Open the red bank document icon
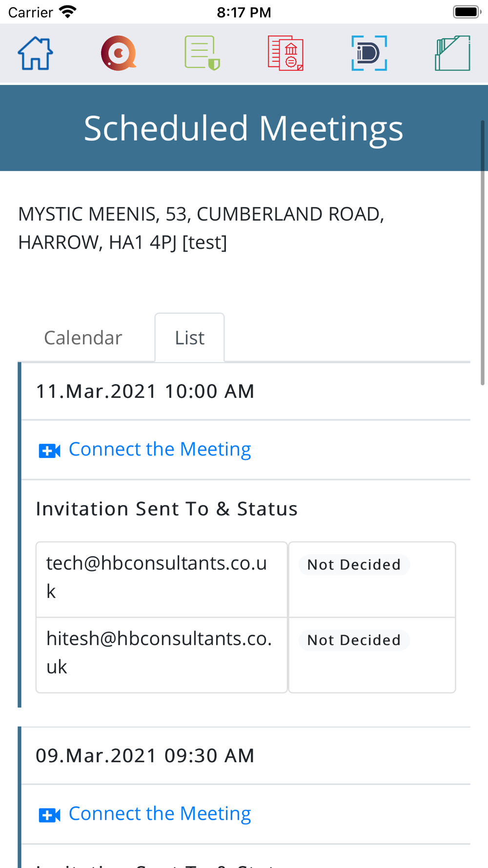This screenshot has height=868, width=488. click(x=285, y=53)
